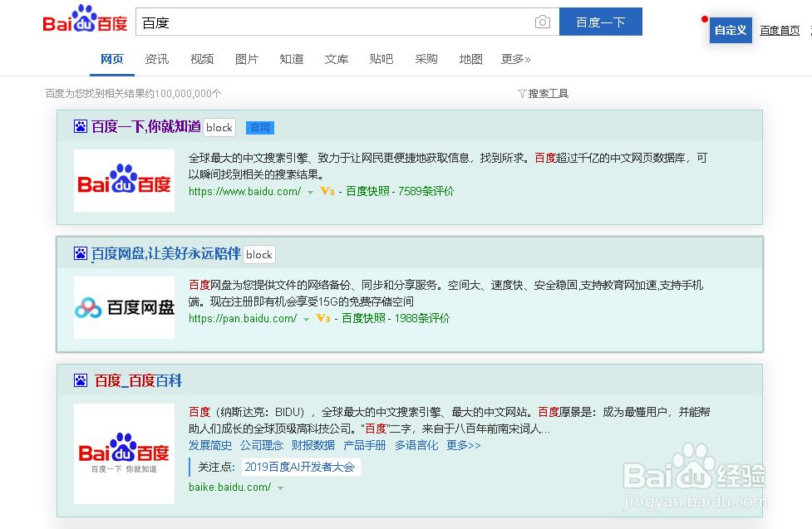The height and width of the screenshot is (529, 812).
Task: Switch to the 视频 tab
Action: [202, 59]
